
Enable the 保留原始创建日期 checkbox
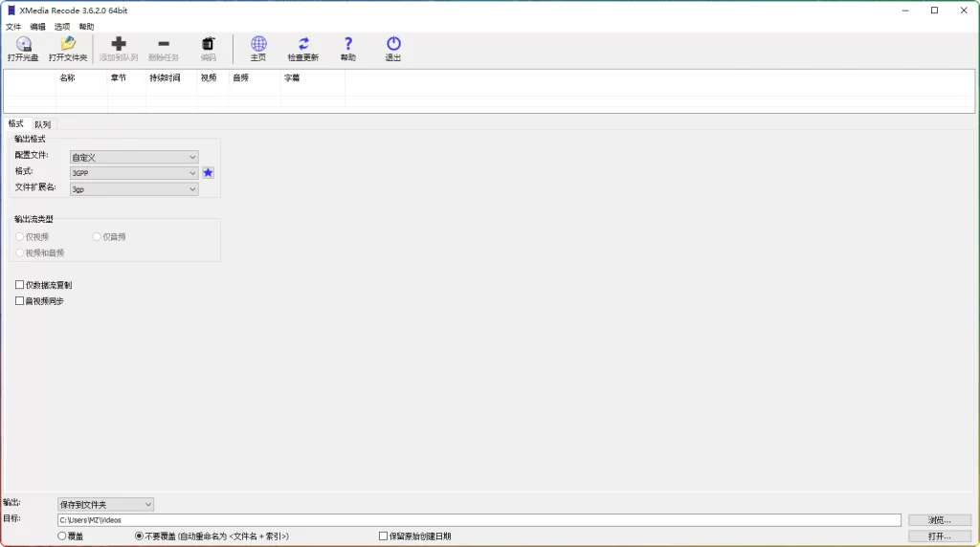tap(383, 536)
